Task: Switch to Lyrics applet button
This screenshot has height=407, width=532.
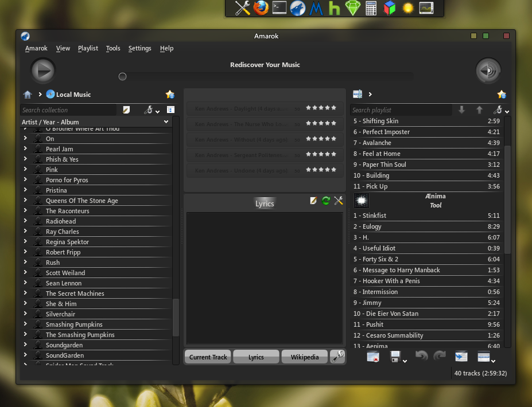Action: coord(256,357)
